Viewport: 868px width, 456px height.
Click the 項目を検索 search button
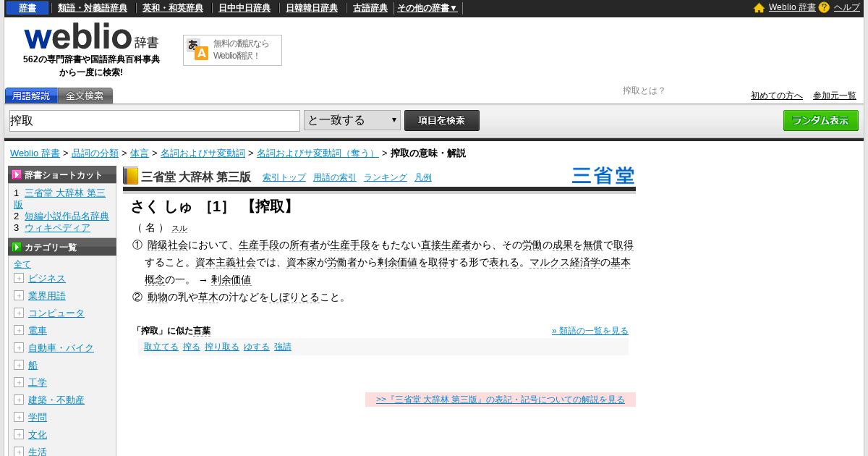[442, 120]
